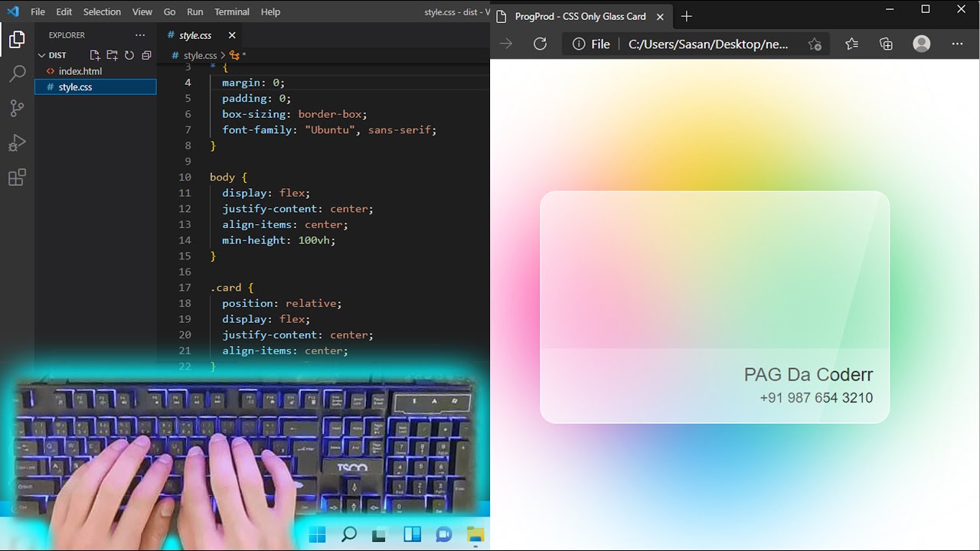The image size is (980, 551).
Task: Open the Go menu
Action: pos(170,11)
